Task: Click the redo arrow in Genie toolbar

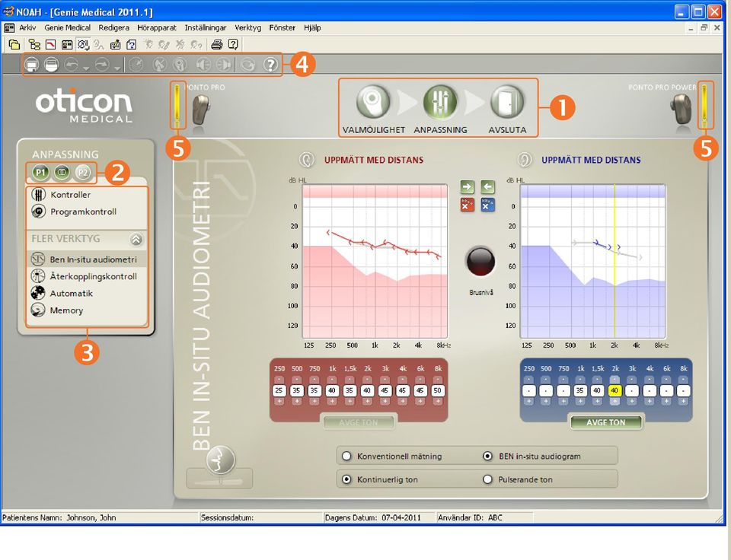Action: pyautogui.click(x=102, y=65)
